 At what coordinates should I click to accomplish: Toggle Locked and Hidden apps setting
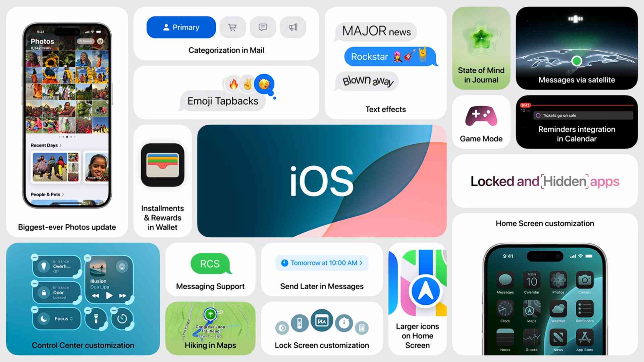pos(545,180)
